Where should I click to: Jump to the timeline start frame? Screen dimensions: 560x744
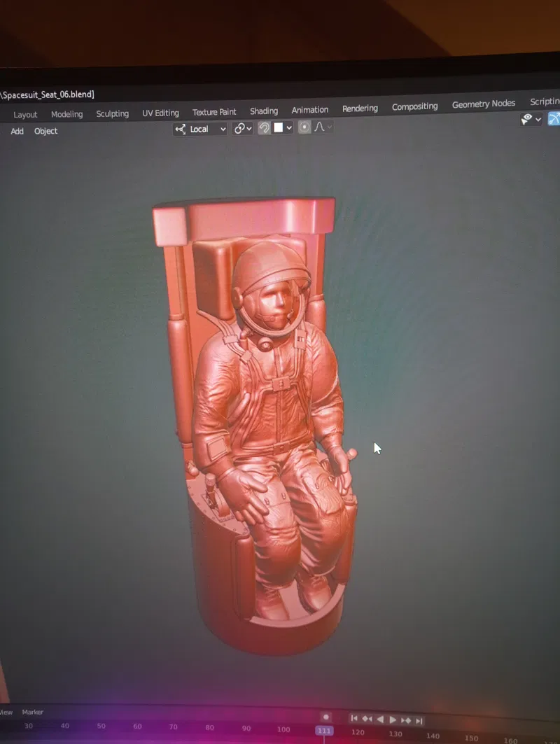(354, 718)
